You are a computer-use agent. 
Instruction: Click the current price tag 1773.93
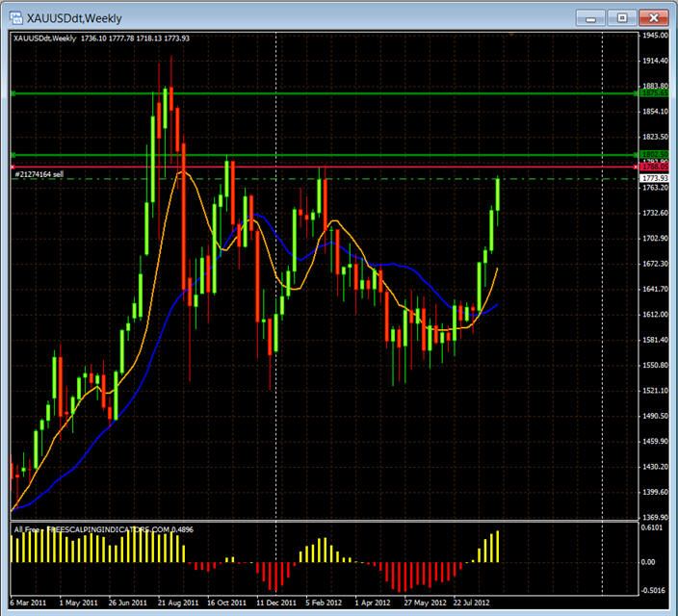(x=654, y=179)
